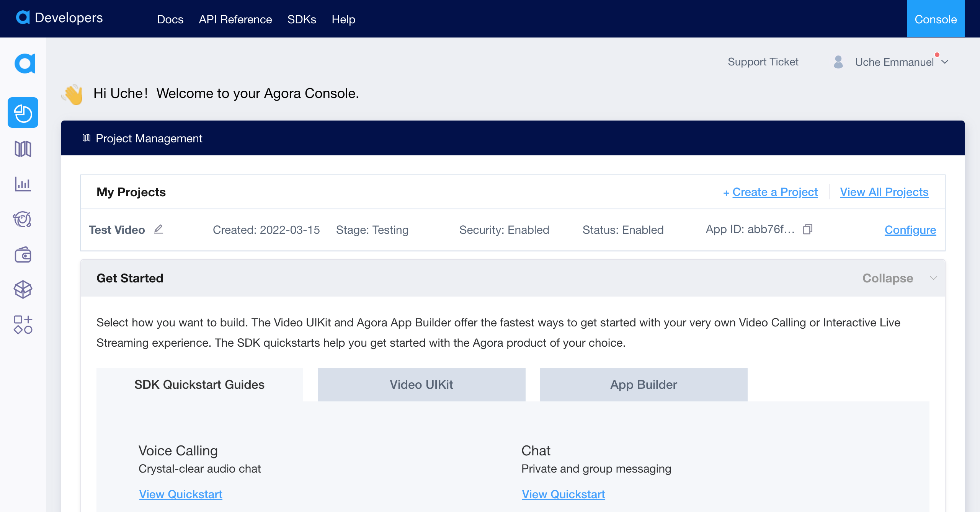The width and height of the screenshot is (980, 512).
Task: View Quickstart for Voice Calling
Action: [181, 494]
